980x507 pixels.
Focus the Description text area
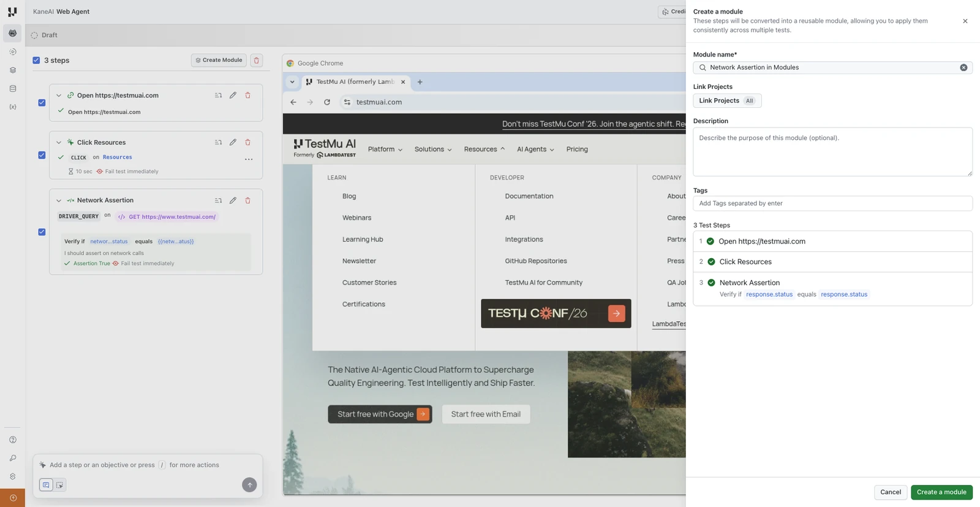[832, 152]
